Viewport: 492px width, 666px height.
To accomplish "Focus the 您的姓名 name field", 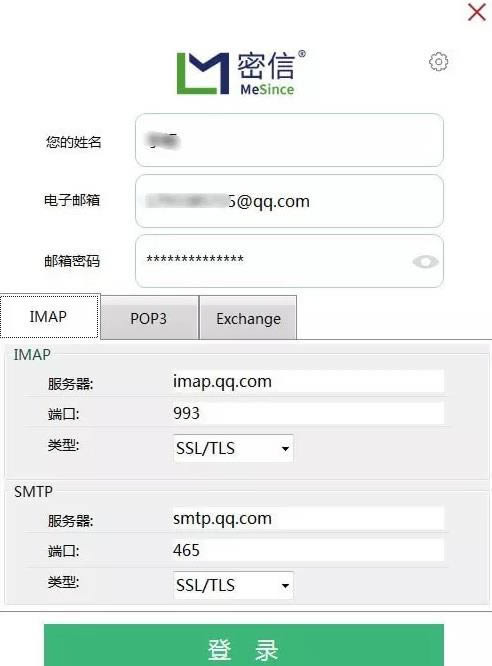I will [x=289, y=140].
